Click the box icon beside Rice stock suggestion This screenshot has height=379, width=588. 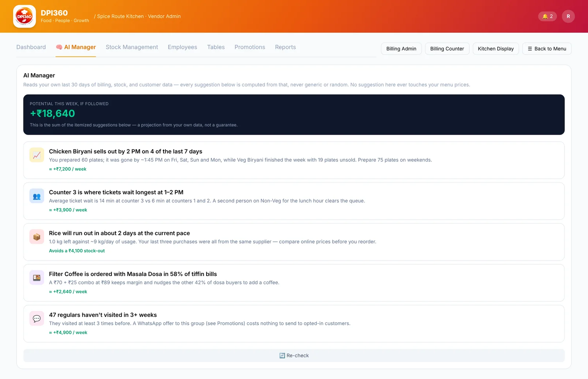37,237
